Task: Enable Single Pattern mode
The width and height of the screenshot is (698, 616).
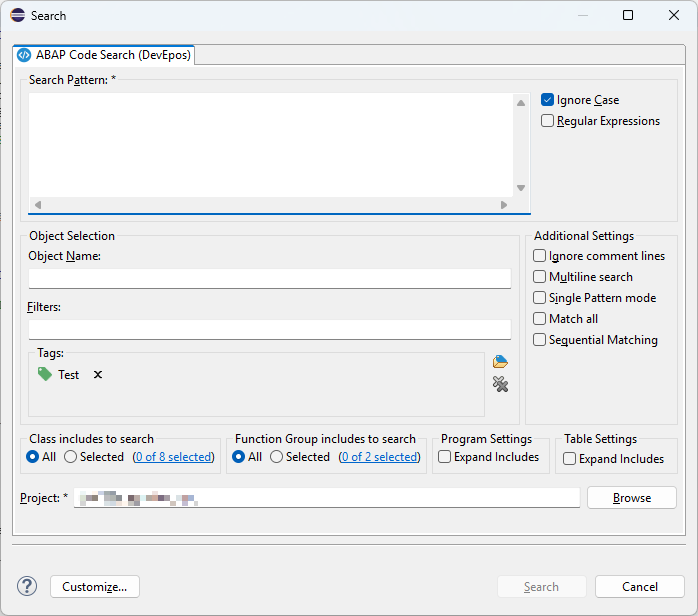Action: [539, 297]
